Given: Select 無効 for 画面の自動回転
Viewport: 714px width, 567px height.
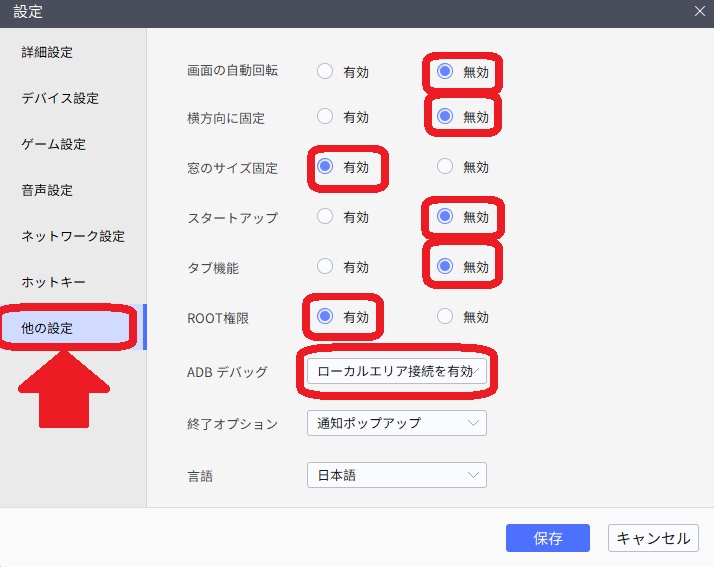Looking at the screenshot, I should (x=445, y=72).
